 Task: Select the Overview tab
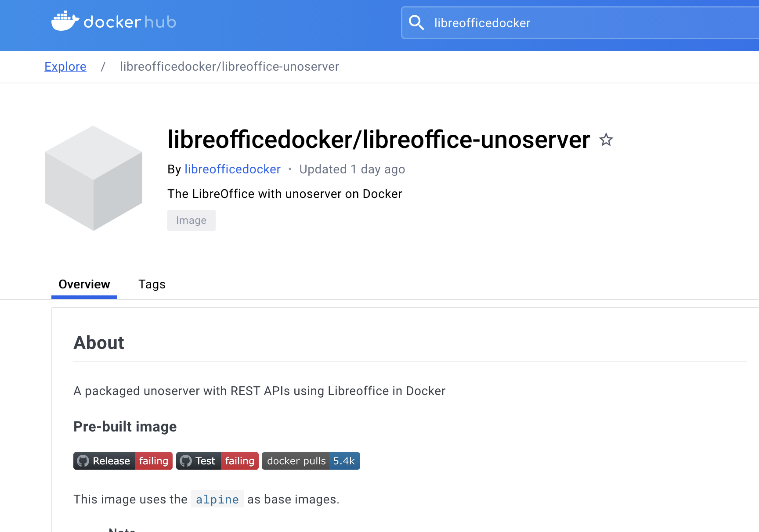coord(84,284)
